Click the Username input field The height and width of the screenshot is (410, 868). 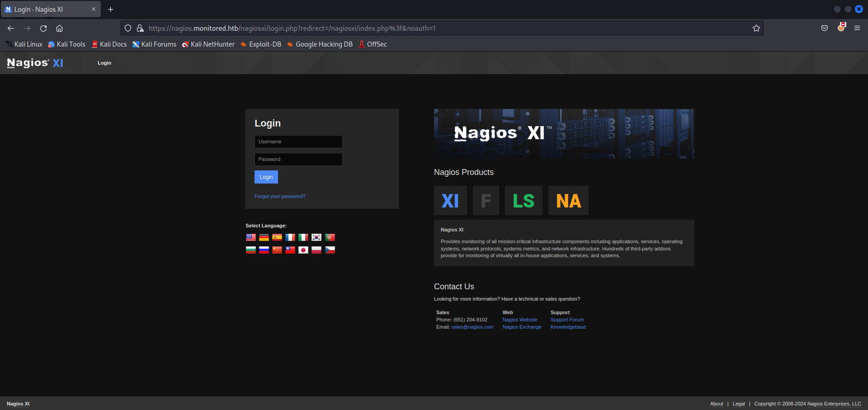click(x=298, y=141)
